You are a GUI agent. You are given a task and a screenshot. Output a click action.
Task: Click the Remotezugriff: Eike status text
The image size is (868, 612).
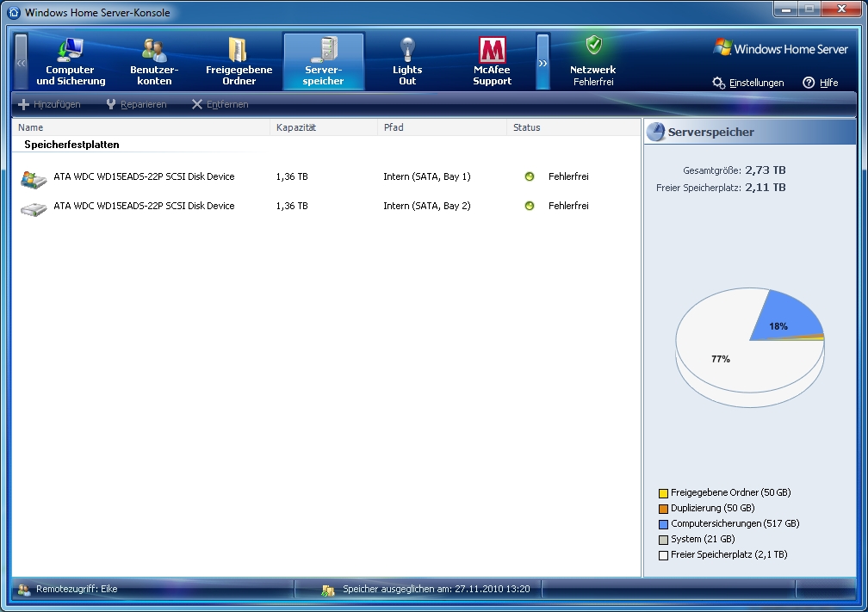tap(77, 589)
